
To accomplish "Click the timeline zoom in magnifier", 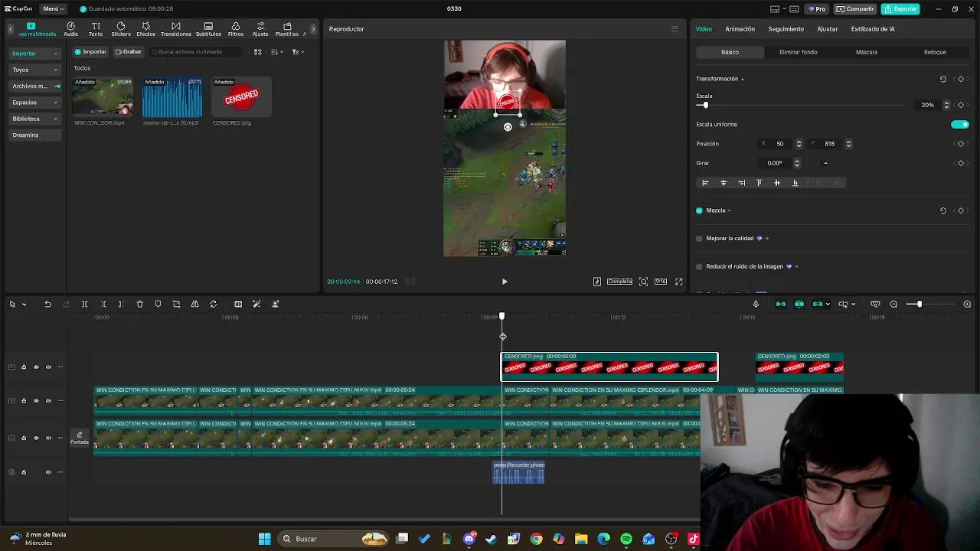I will click(x=967, y=304).
